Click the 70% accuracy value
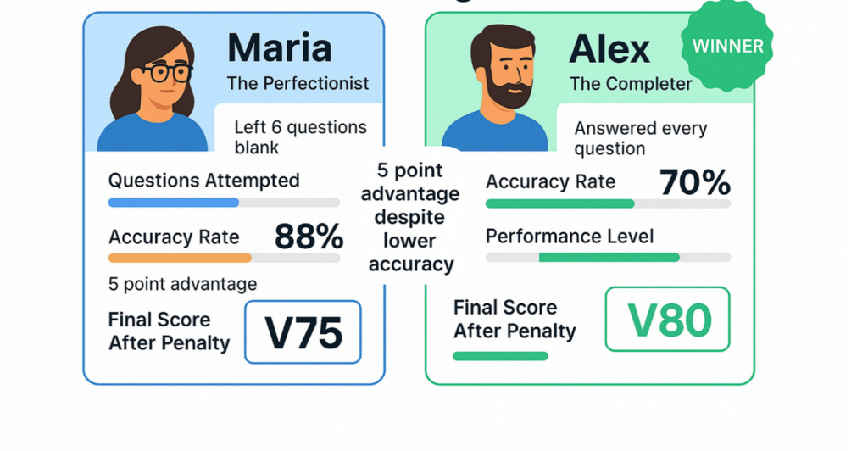This screenshot has width=868, height=451. (x=694, y=181)
